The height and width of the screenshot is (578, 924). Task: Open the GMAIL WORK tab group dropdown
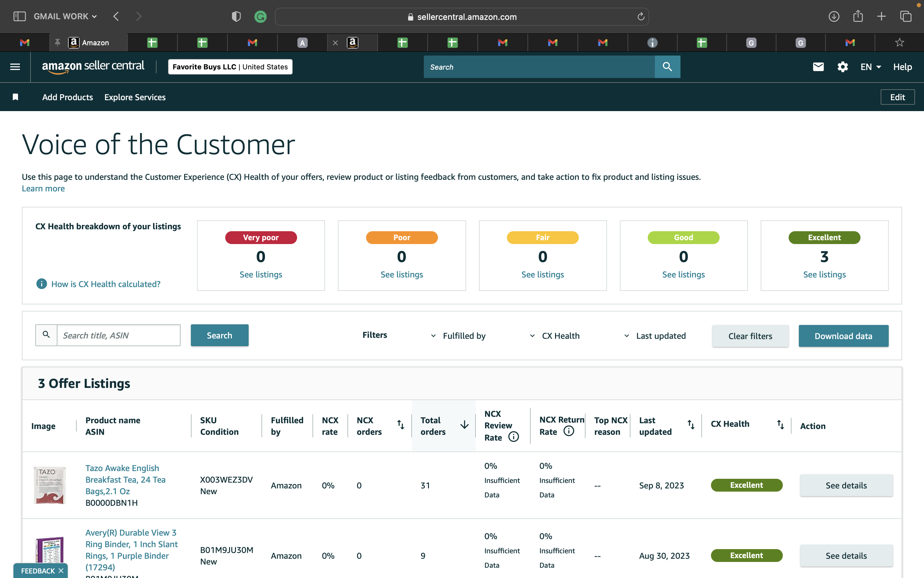click(65, 16)
